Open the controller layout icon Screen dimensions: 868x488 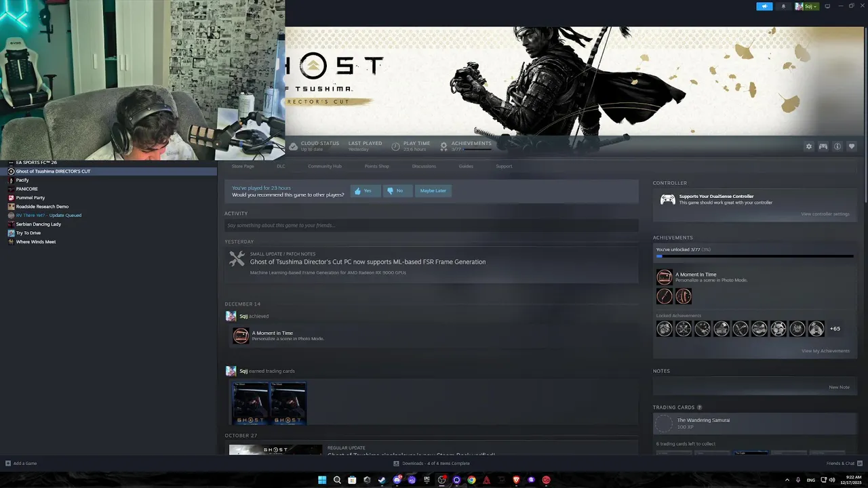[823, 146]
